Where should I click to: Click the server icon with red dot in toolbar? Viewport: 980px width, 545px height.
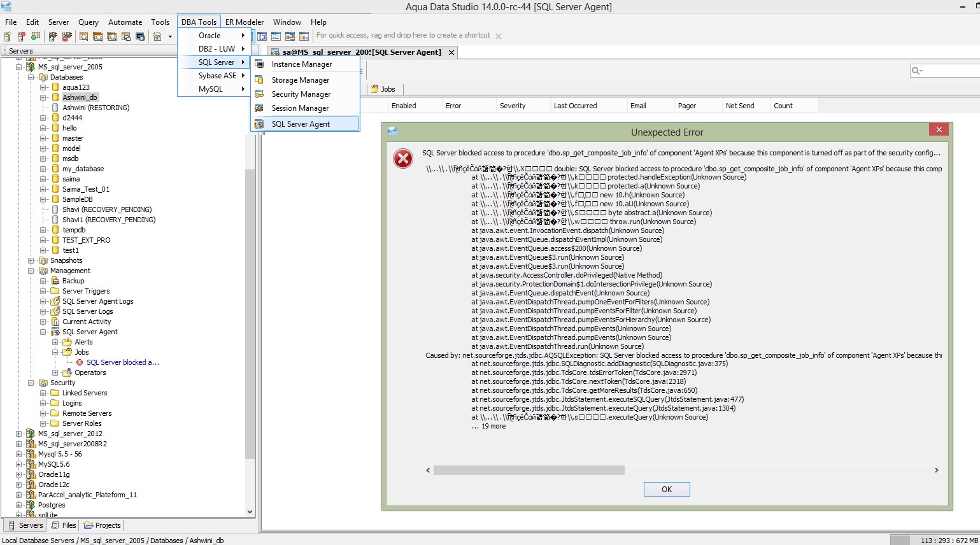pyautogui.click(x=22, y=36)
